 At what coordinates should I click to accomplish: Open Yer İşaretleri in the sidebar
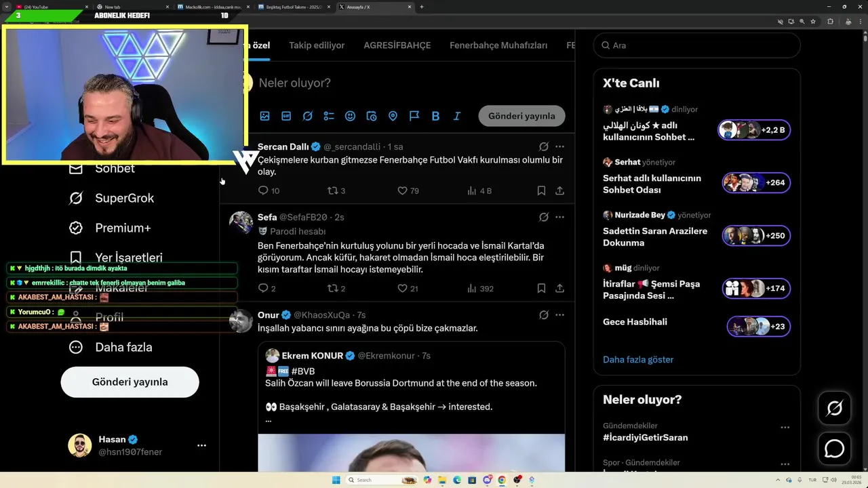click(x=115, y=258)
